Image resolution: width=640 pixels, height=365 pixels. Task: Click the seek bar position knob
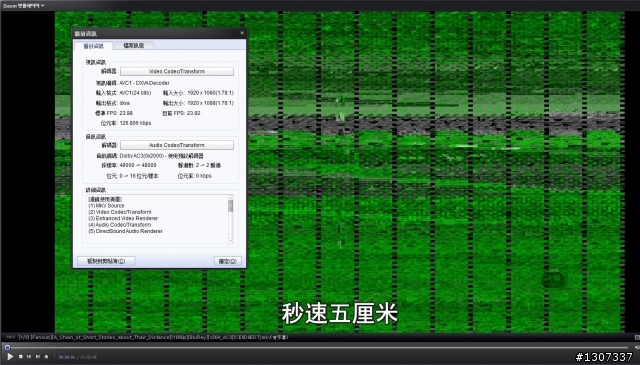(7, 347)
